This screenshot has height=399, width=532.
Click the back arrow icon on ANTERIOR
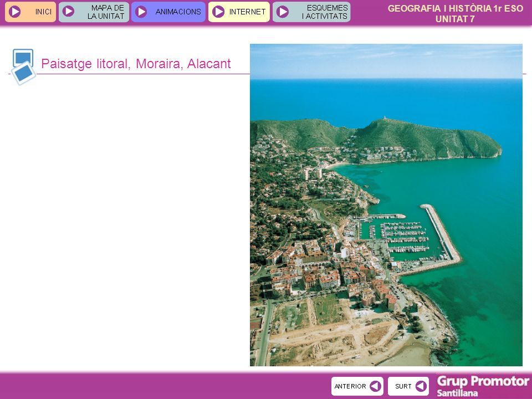[x=375, y=386]
